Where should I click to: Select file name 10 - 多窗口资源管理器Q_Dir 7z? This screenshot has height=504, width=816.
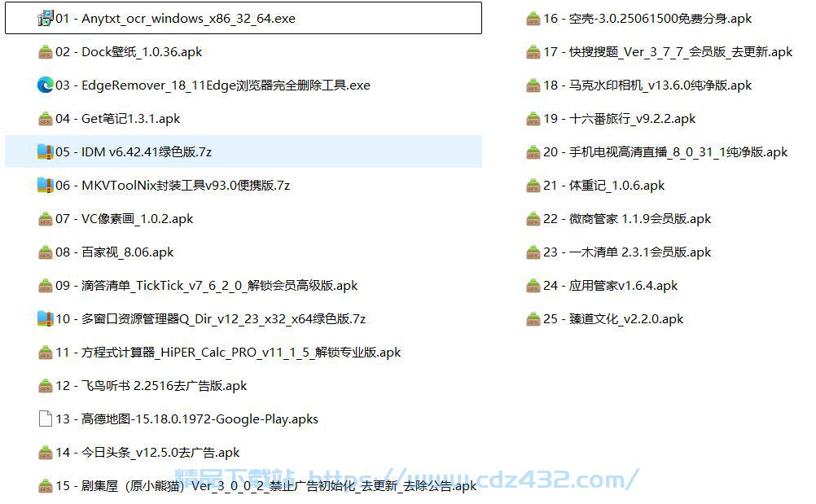pos(211,319)
